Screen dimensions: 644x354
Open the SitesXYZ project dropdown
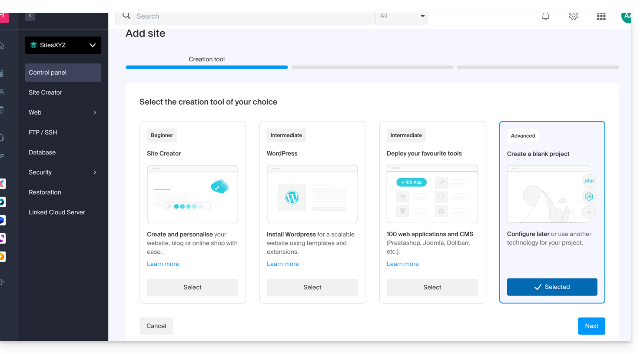click(x=63, y=45)
